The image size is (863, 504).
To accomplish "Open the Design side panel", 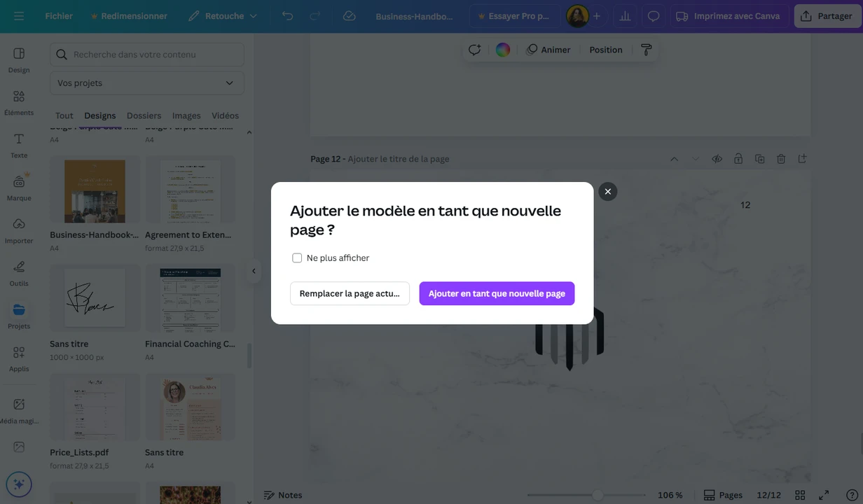I will pyautogui.click(x=19, y=59).
